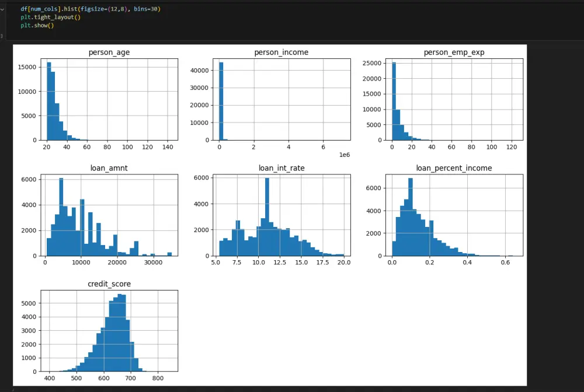
Task: Place cursor on the plt.show() line
Action: (37, 25)
